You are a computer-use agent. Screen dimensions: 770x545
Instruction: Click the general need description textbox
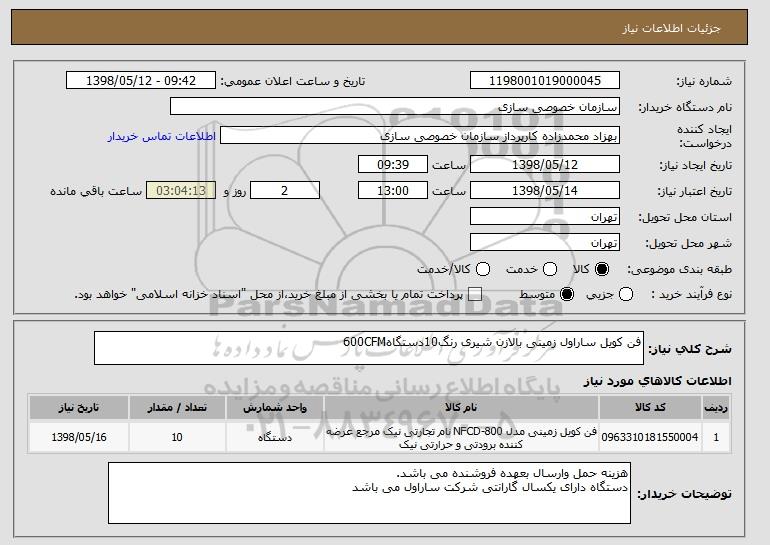(369, 348)
